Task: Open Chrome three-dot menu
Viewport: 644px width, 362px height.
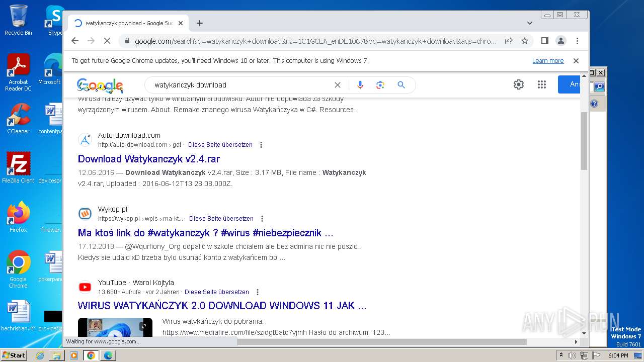Action: pos(577,41)
